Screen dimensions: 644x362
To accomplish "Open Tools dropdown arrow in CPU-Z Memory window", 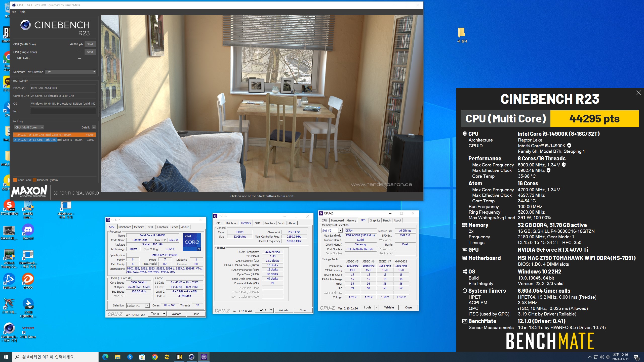I will 271,310.
